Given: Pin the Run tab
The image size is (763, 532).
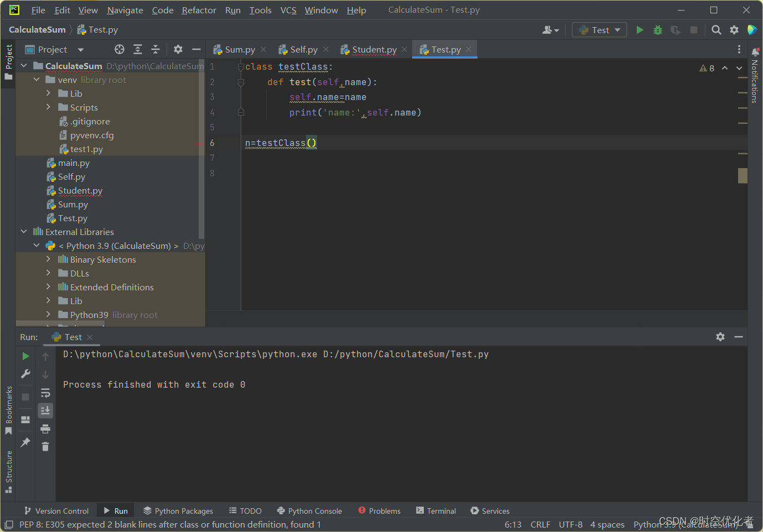Looking at the screenshot, I should [25, 442].
